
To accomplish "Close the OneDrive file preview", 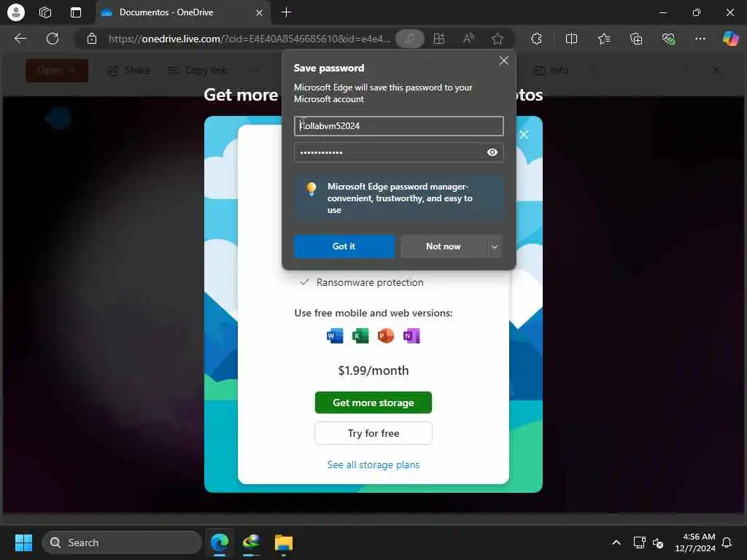I will 716,71.
